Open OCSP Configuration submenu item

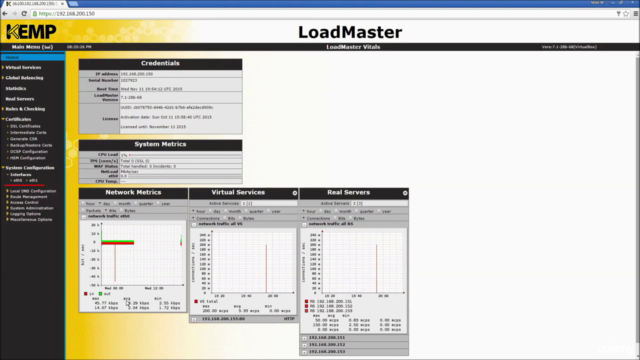click(x=29, y=151)
